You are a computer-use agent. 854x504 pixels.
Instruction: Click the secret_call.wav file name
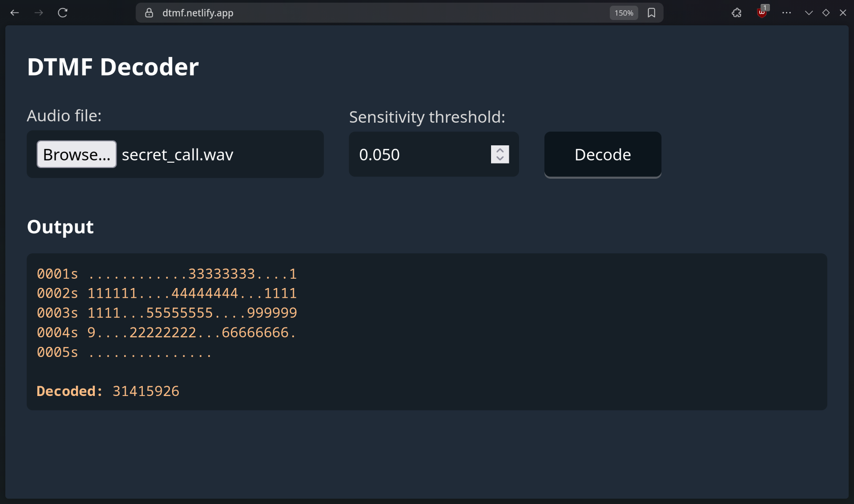(177, 154)
